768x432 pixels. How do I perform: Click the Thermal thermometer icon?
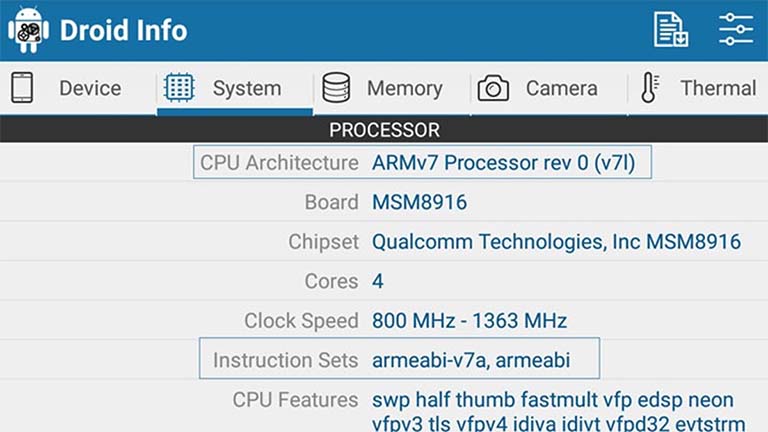pyautogui.click(x=650, y=88)
